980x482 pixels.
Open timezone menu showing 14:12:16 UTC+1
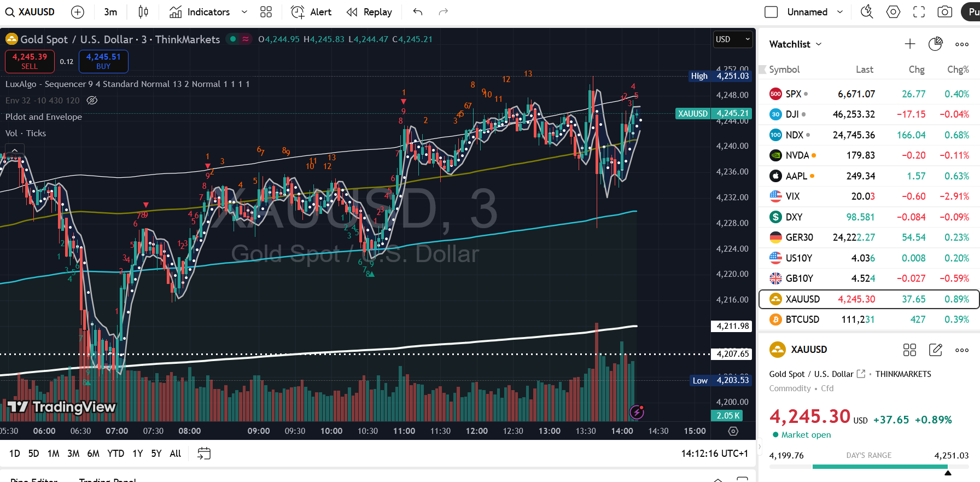point(714,454)
